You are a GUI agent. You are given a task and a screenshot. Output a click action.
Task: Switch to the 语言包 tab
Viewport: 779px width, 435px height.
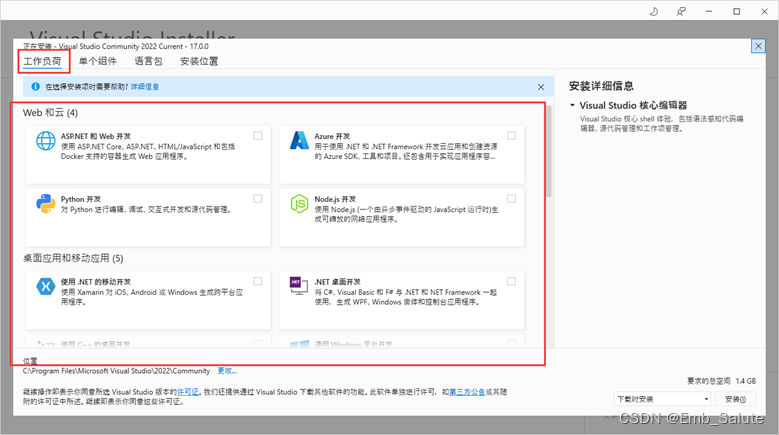coord(149,61)
